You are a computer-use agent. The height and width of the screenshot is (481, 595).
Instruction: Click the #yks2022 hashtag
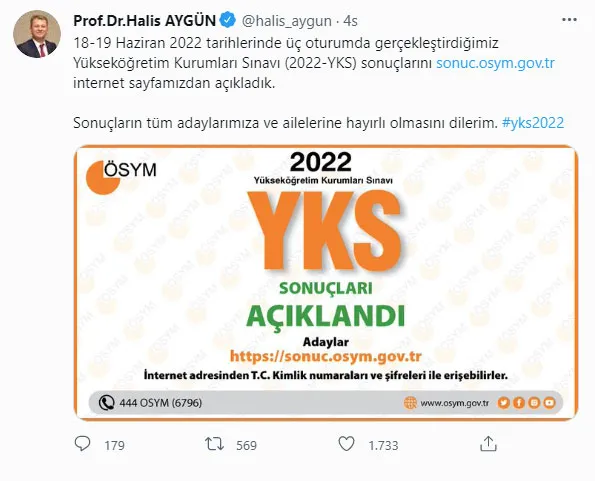(x=533, y=123)
